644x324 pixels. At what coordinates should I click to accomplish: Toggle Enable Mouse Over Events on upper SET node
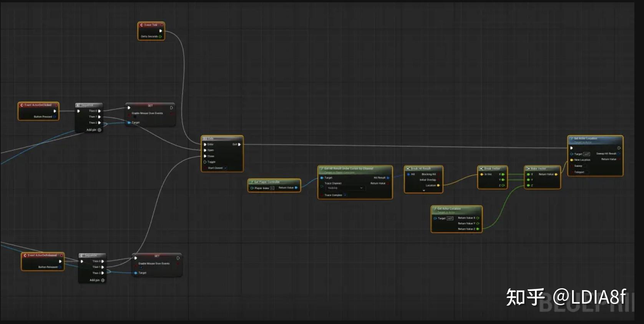click(135, 117)
